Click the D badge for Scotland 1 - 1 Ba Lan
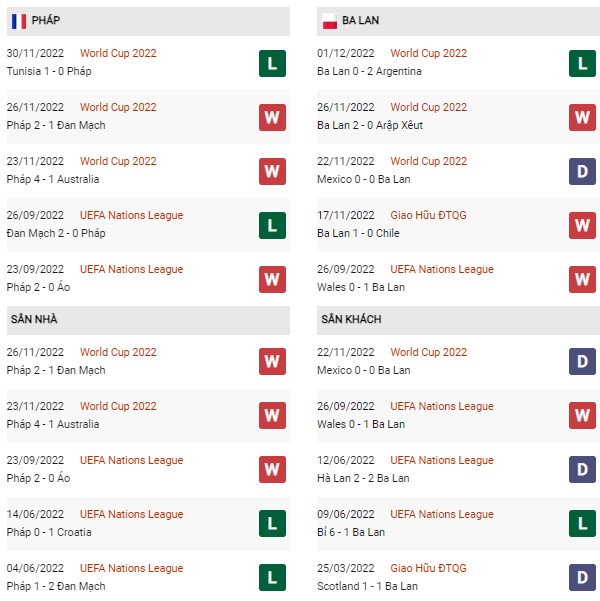The width and height of the screenshot is (600, 601). pos(582,578)
